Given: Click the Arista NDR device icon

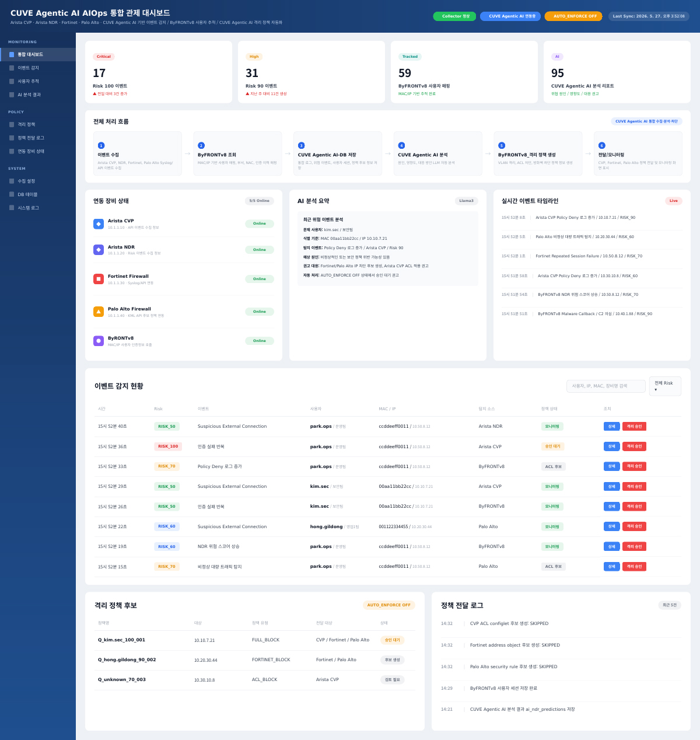Looking at the screenshot, I should (99, 250).
